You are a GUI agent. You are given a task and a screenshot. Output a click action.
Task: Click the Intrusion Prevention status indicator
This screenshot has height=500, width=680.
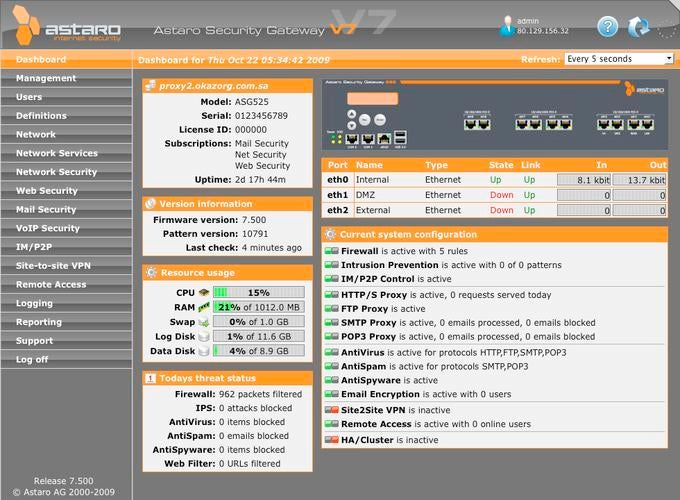click(x=332, y=265)
